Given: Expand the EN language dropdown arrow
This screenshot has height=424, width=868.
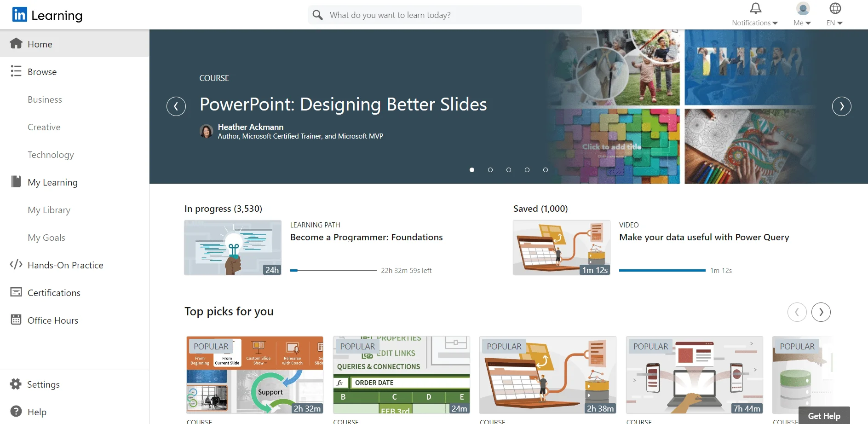Looking at the screenshot, I should tap(840, 23).
